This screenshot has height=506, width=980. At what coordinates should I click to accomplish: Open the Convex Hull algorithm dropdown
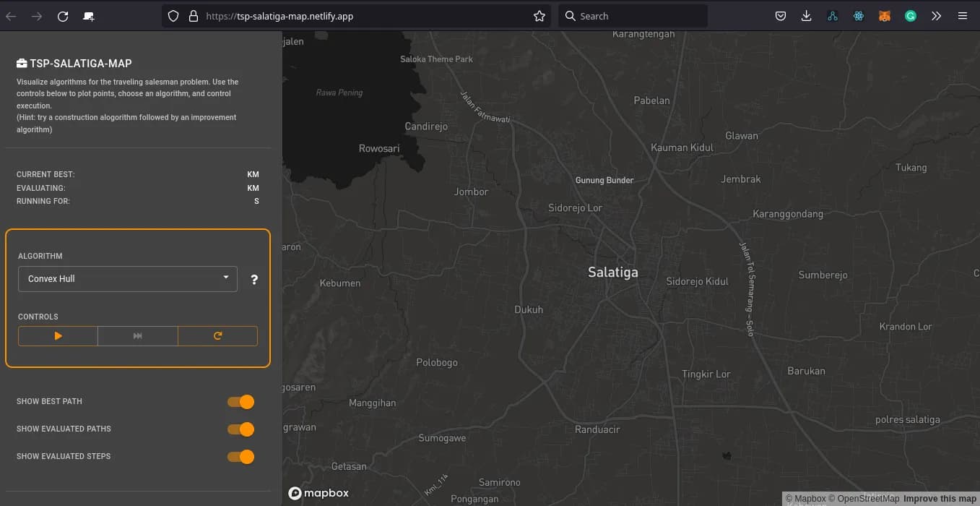click(128, 279)
